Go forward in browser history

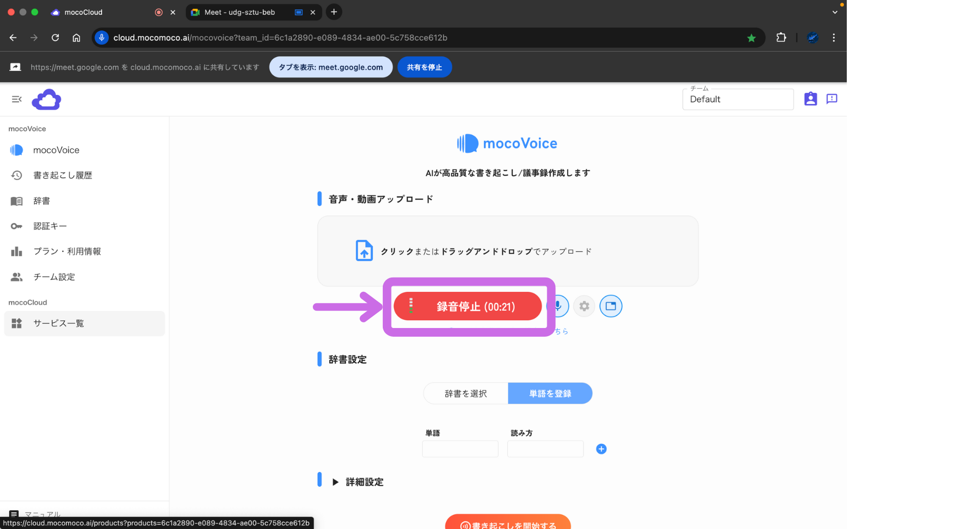(x=34, y=38)
